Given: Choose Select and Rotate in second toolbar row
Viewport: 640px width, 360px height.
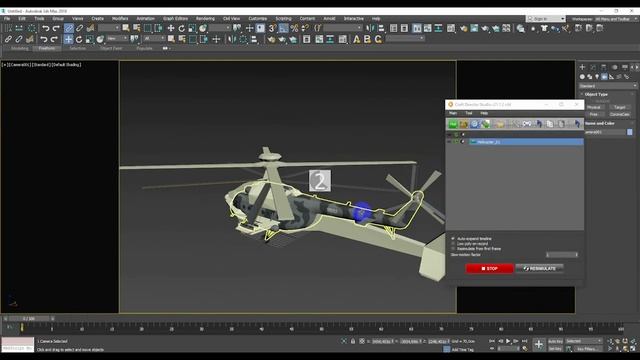Looking at the screenshot, I should [x=79, y=39].
